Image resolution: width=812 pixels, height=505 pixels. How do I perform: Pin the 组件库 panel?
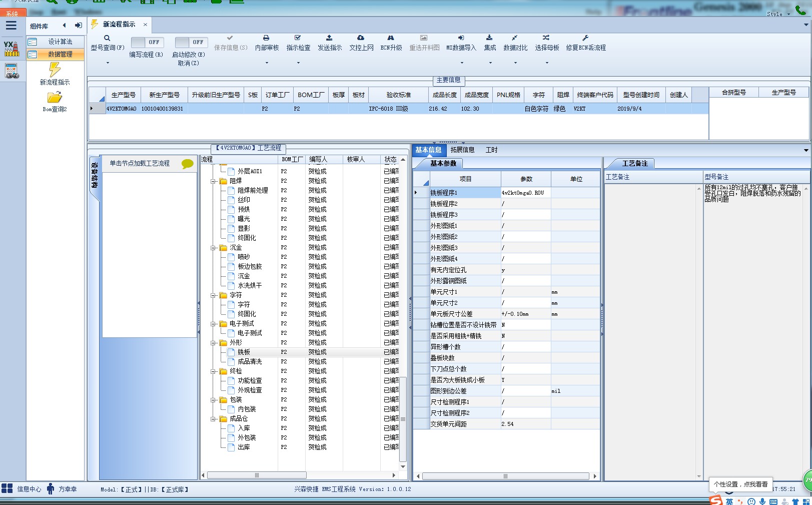coord(79,25)
